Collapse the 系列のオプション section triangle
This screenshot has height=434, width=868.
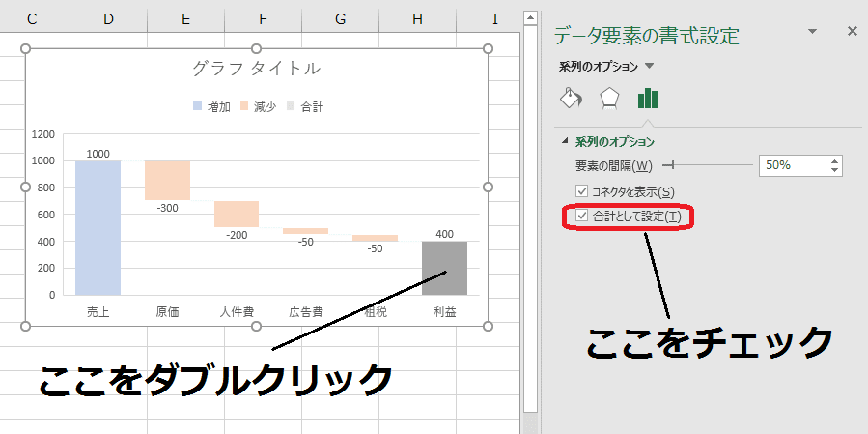click(x=565, y=141)
